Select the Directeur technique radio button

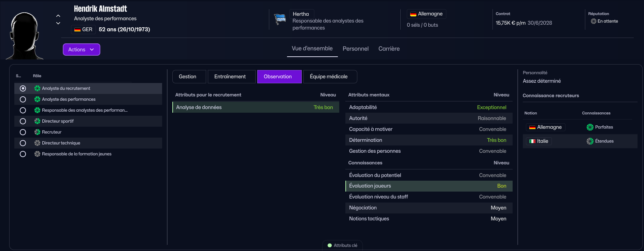23,143
